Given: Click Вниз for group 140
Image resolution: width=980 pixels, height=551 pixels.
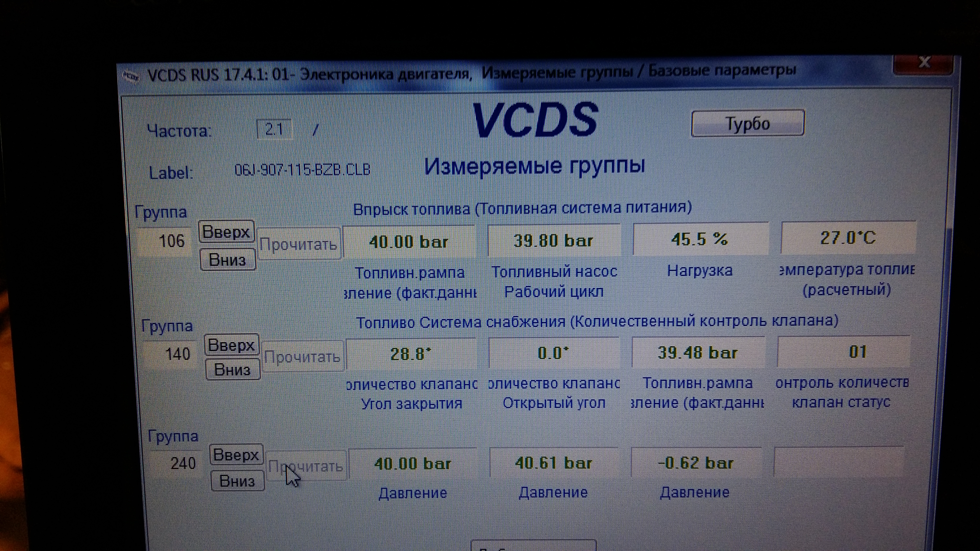Looking at the screenshot, I should [232, 369].
